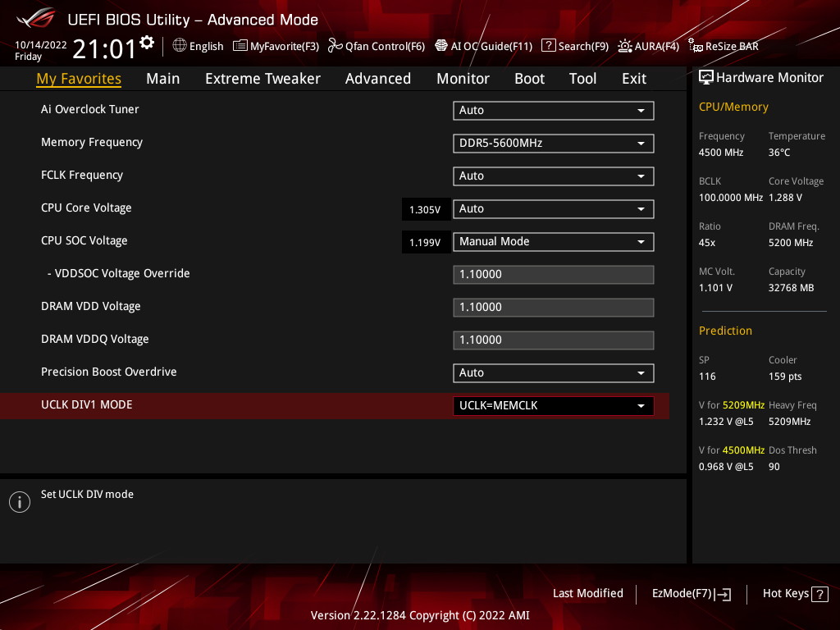Switch to the Extreme Tweaker tab
840x630 pixels.
(262, 79)
